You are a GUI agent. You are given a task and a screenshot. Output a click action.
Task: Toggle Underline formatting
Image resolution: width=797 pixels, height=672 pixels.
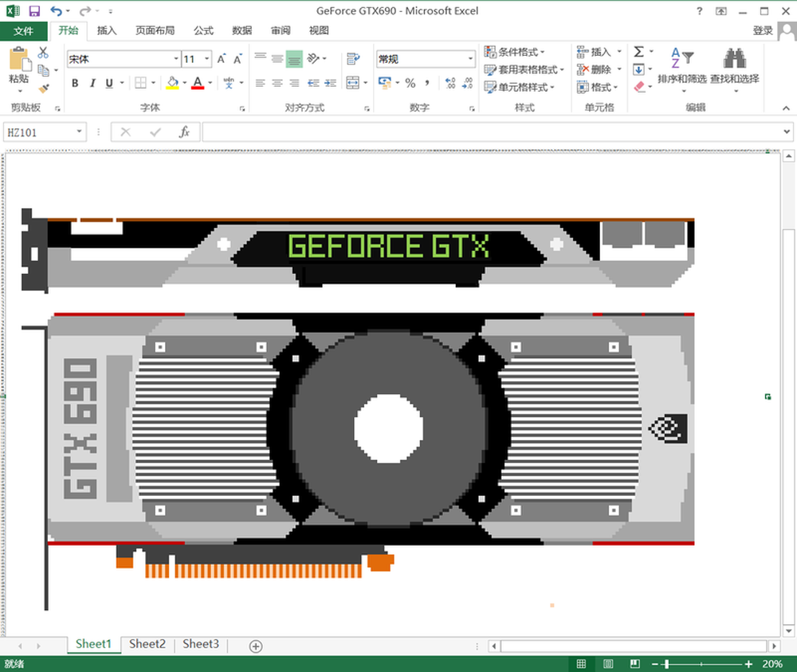tap(108, 83)
